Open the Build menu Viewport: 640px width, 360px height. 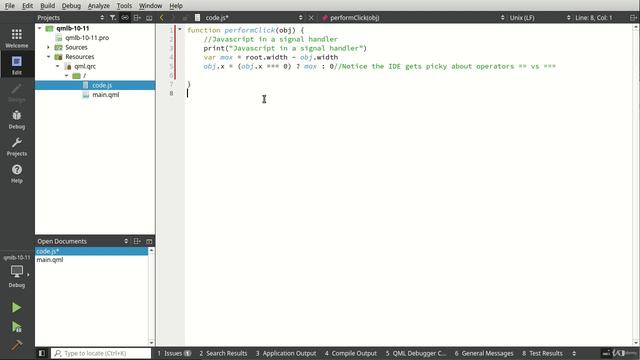pyautogui.click(x=47, y=6)
